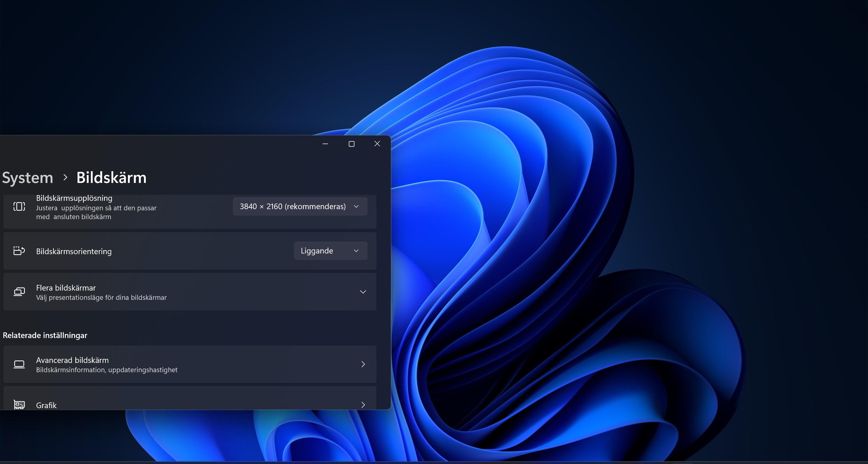Viewport: 868px width, 464px height.
Task: Minimize the Settings window
Action: pos(325,144)
